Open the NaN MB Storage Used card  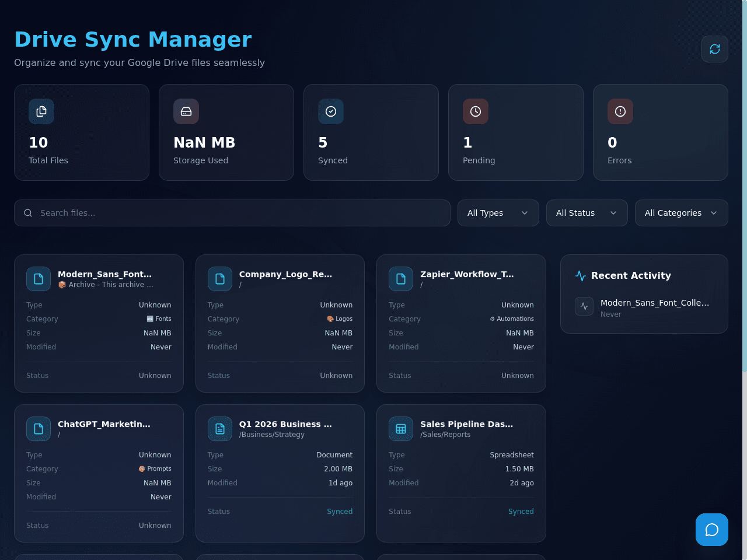[x=226, y=132]
